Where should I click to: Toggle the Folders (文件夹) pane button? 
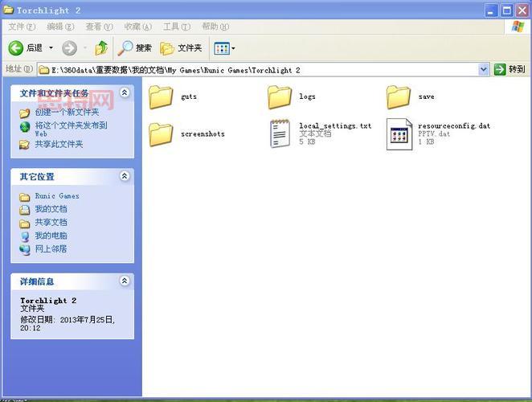click(x=182, y=48)
